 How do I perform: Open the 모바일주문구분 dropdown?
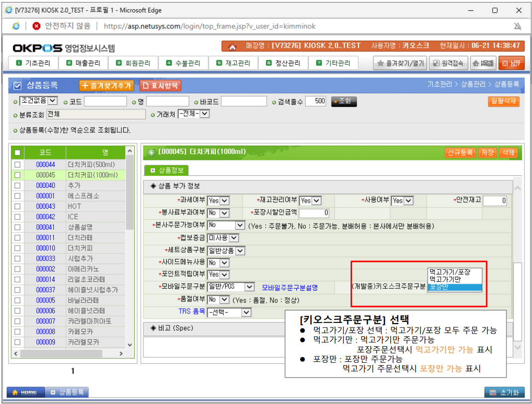[231, 287]
